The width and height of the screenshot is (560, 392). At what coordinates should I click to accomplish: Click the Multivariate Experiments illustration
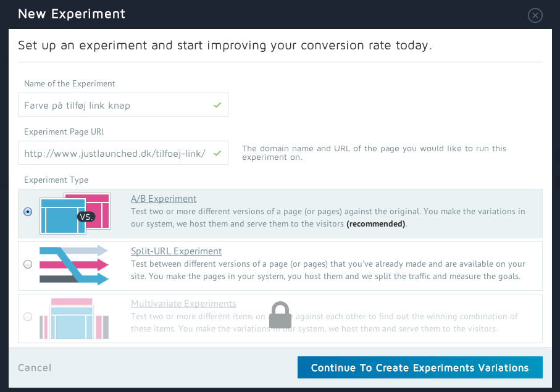click(73, 318)
